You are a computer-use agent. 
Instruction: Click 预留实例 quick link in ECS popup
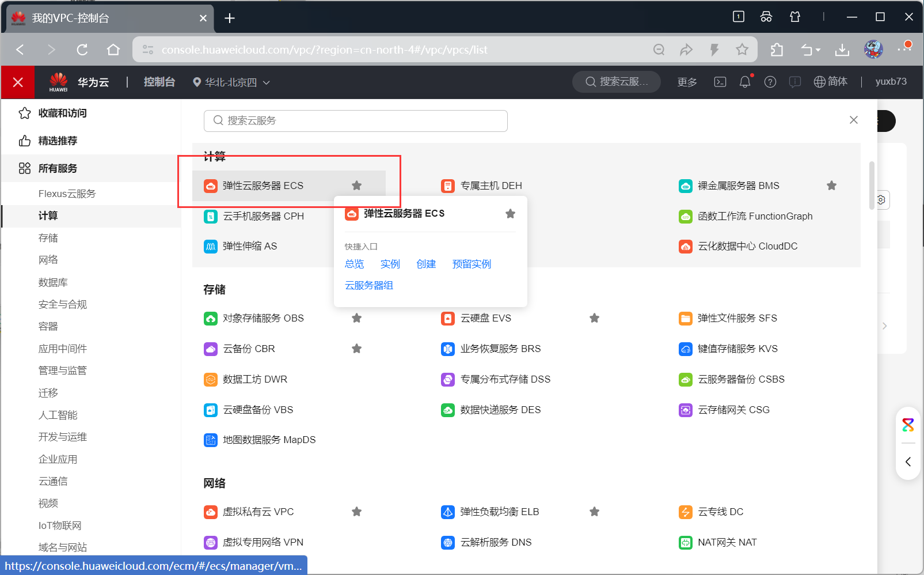[472, 264]
